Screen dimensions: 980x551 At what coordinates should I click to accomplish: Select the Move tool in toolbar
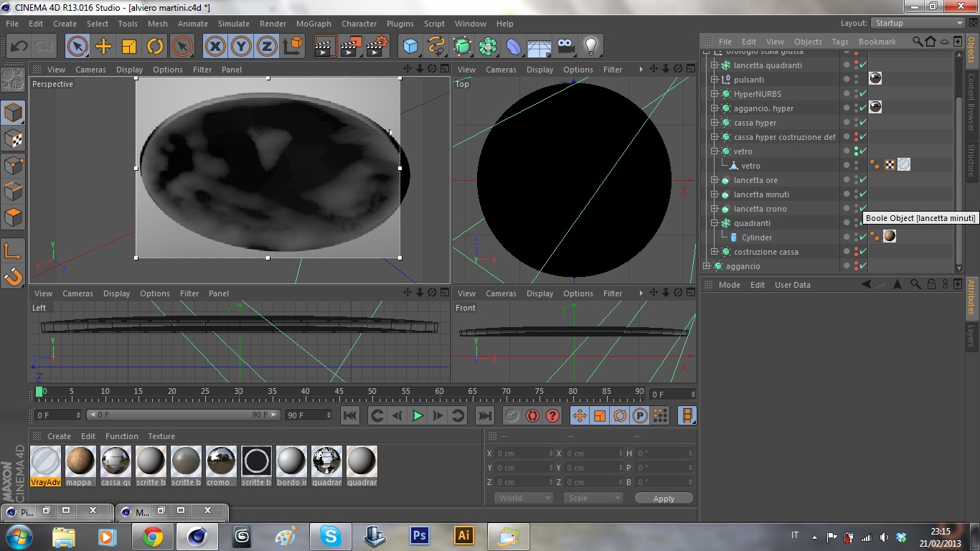point(103,47)
